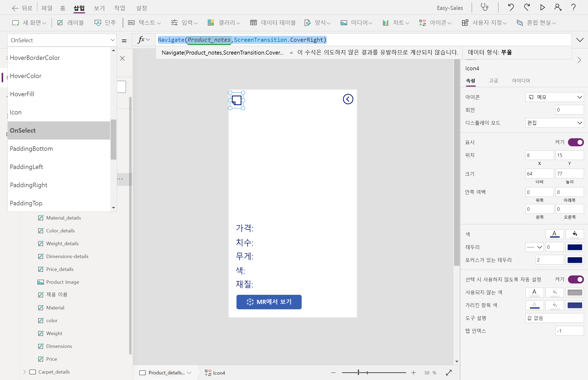
Task: Open the 디스플레이 모드 dropdown
Action: (x=554, y=123)
